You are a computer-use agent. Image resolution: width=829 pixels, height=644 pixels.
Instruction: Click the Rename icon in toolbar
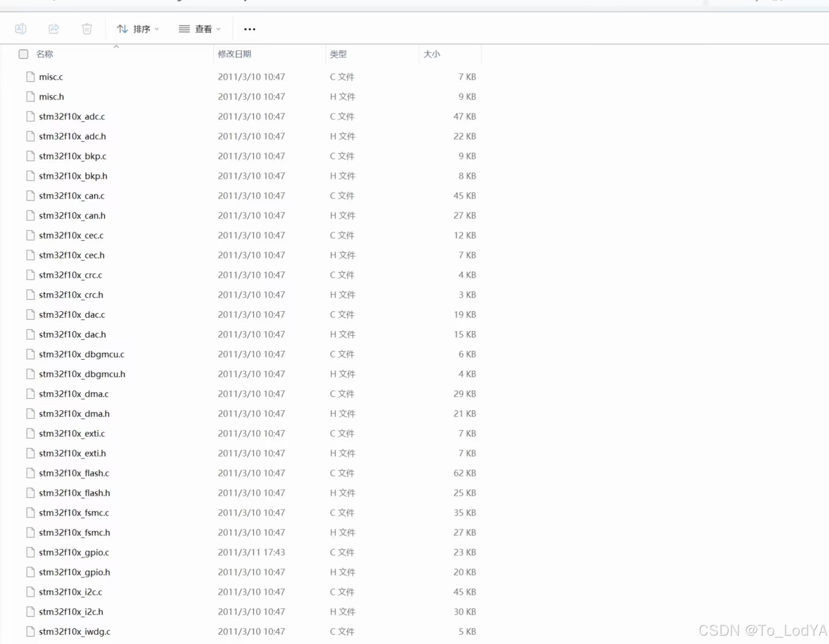click(21, 29)
